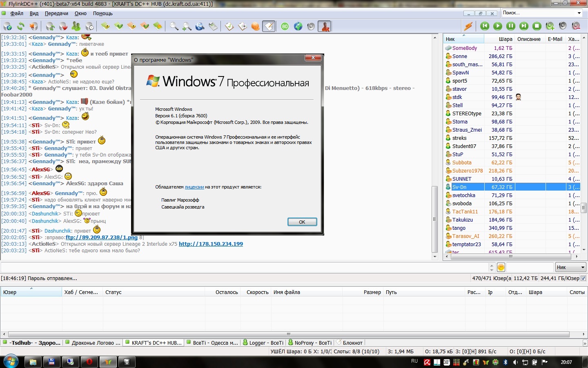Image resolution: width=588 pixels, height=368 pixels.
Task: Click the orange hard hat icon
Action: click(x=256, y=26)
